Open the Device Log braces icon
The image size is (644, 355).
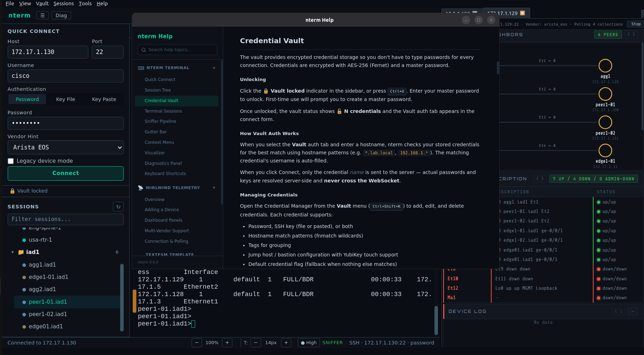click(x=619, y=311)
